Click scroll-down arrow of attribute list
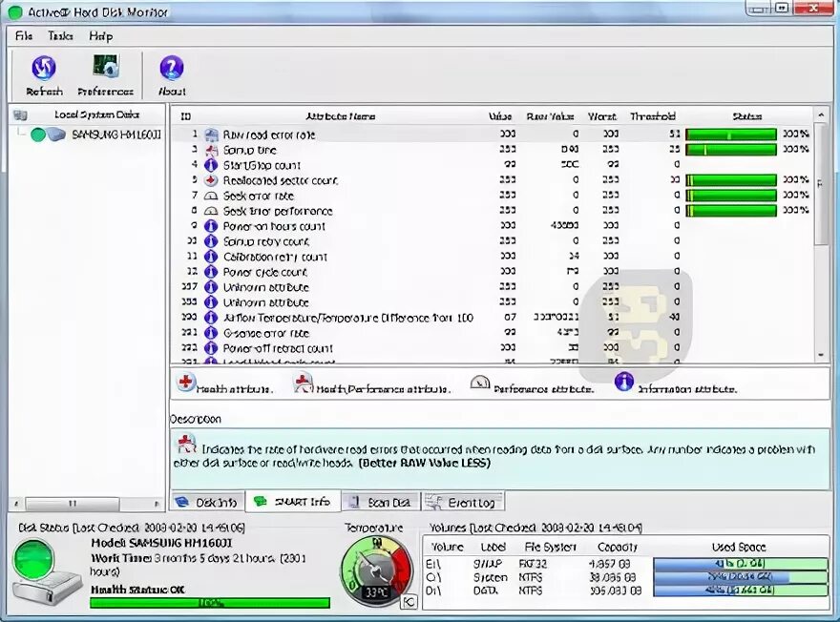Viewport: 840px width, 622px height. click(821, 355)
